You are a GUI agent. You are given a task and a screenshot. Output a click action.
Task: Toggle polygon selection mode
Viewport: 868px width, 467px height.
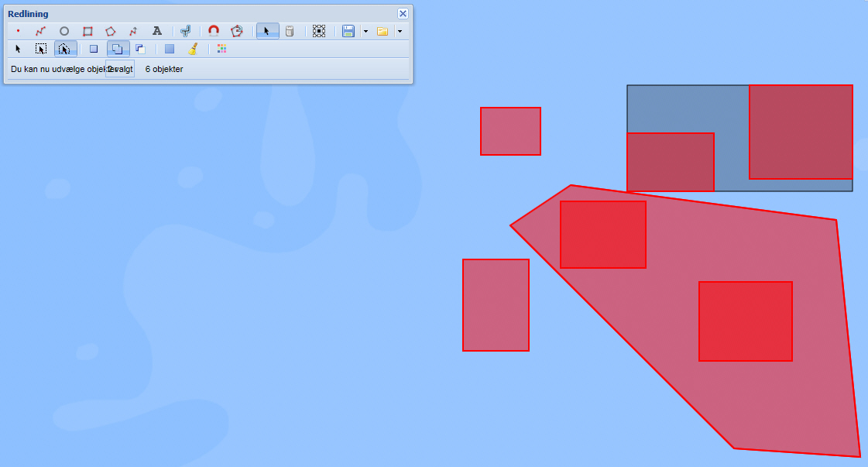[65, 49]
